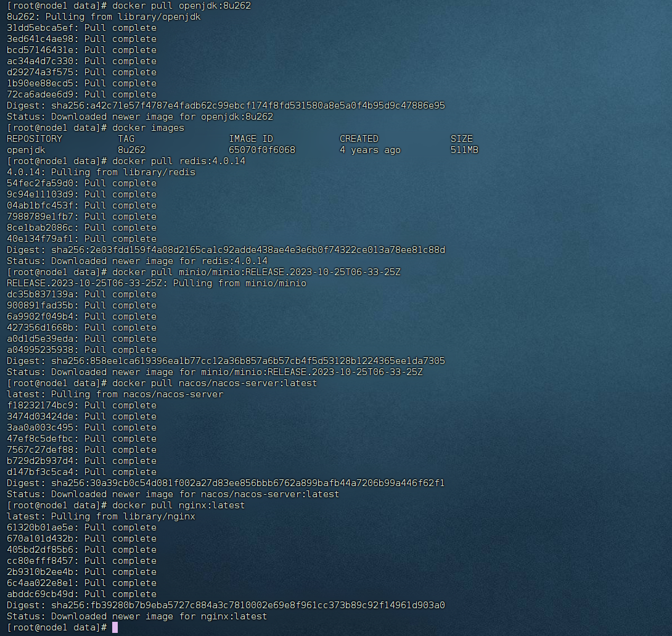
Task: Click layer ID d29274a3f575
Action: pyautogui.click(x=40, y=73)
